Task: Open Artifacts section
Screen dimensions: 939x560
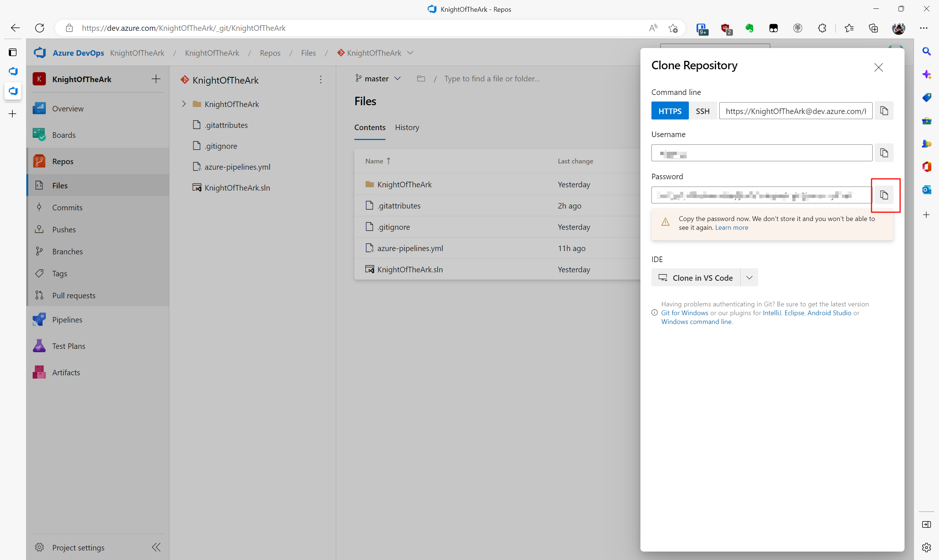Action: pyautogui.click(x=66, y=372)
